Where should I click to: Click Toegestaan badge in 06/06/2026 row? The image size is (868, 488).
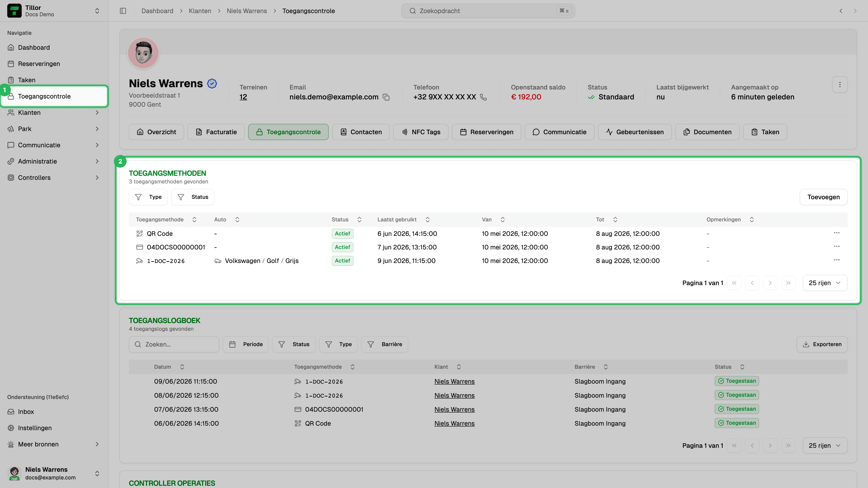click(x=737, y=423)
